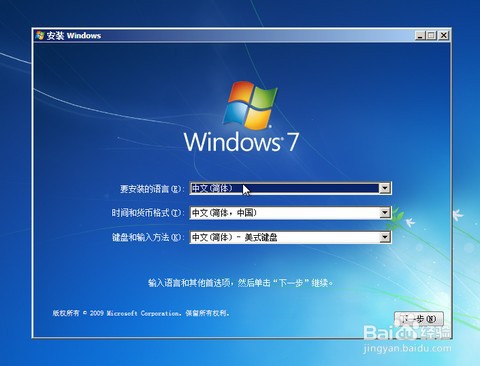Screen dimensions: 480x366
Task: Click the 要安装的语言 label
Action: coord(152,189)
